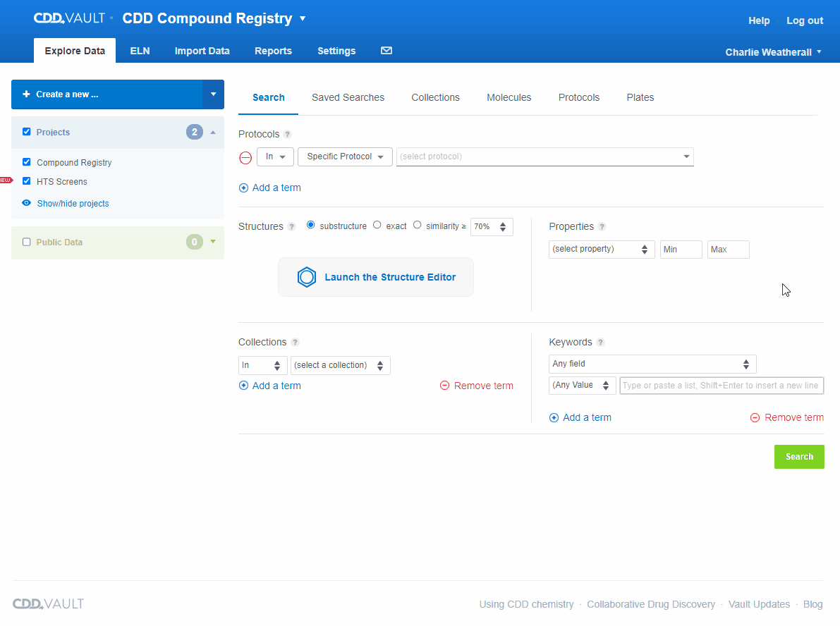Click Add a term under Collections
The width and height of the screenshot is (840, 626).
click(x=270, y=386)
